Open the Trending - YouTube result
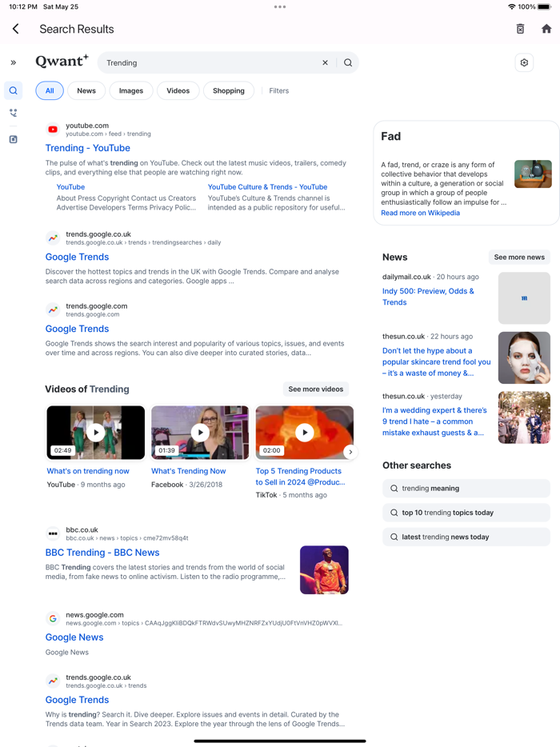 coord(88,148)
